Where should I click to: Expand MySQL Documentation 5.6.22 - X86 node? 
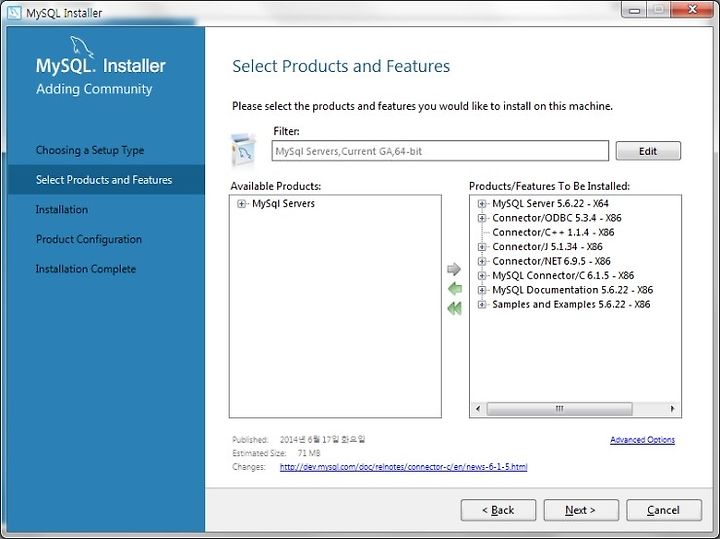point(482,290)
